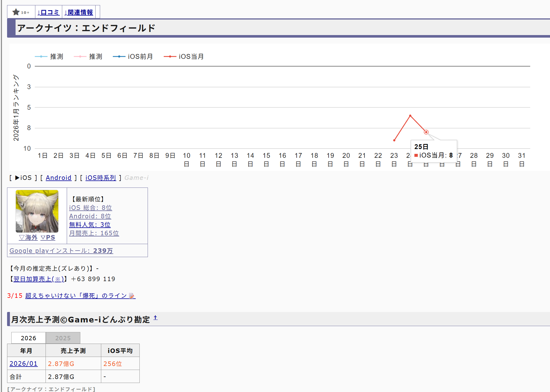The image size is (550, 392).
Task: Select the 2026 year tab
Action: tap(28, 338)
